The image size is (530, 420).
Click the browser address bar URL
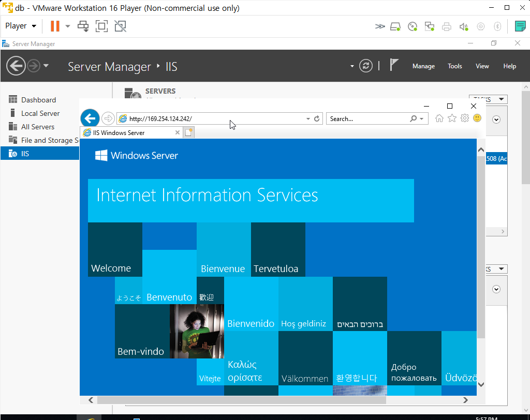[x=160, y=118]
